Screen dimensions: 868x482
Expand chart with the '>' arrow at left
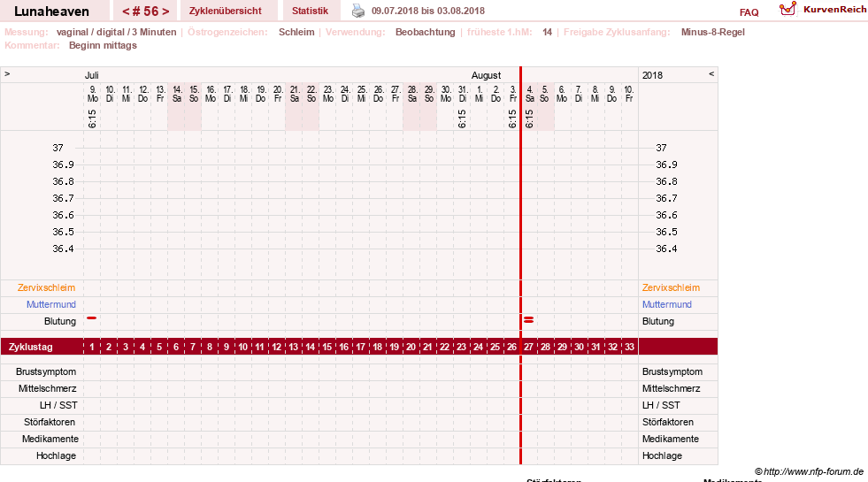click(7, 73)
